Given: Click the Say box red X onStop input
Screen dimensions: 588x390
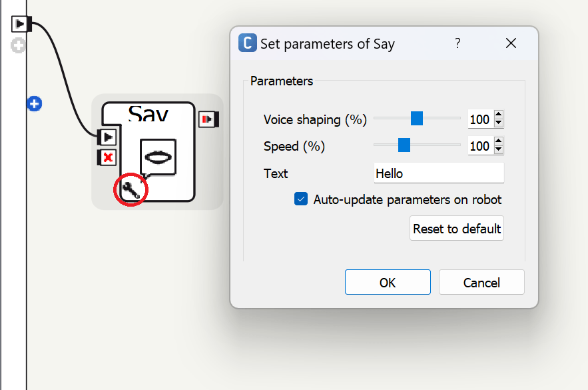Looking at the screenshot, I should (x=107, y=157).
